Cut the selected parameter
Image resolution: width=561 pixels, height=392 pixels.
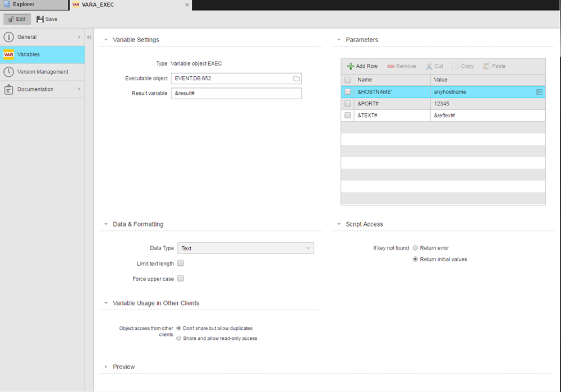434,66
